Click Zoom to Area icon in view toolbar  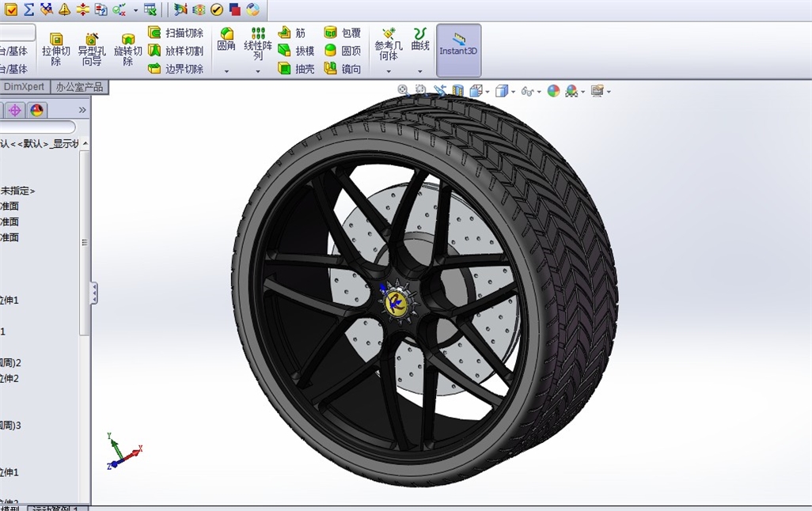click(420, 90)
